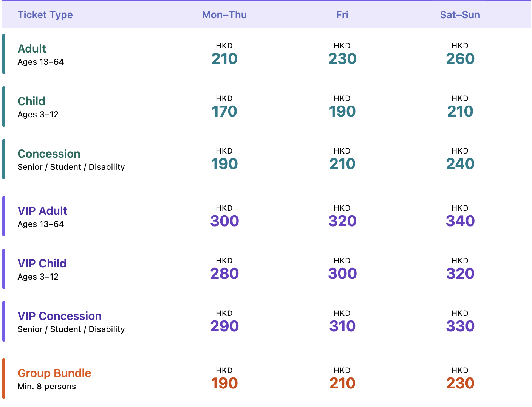Open the VIP Concession ticket type
Viewport: 532px width, 407px height.
[x=60, y=316]
